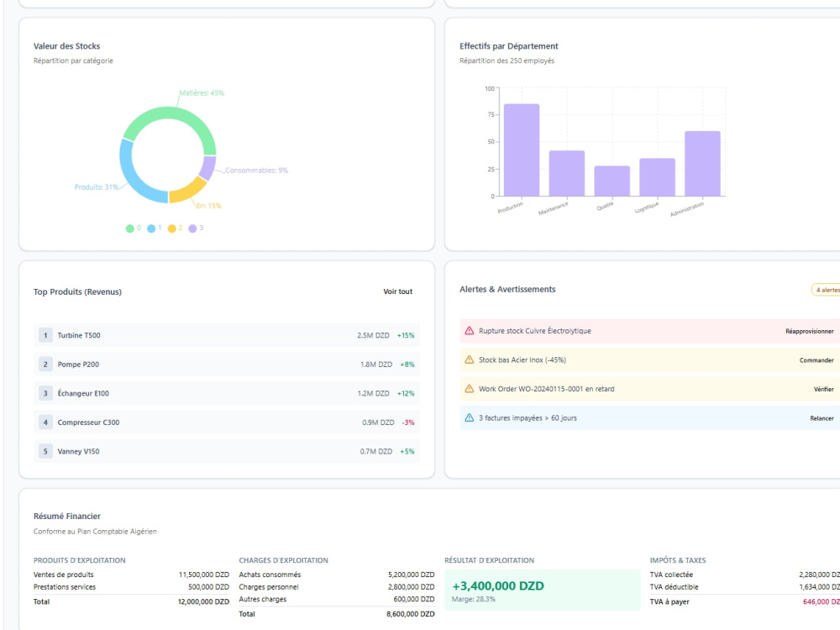Click the Marge: 28.3% text
Viewport: 840px width, 630px height.
(x=474, y=600)
